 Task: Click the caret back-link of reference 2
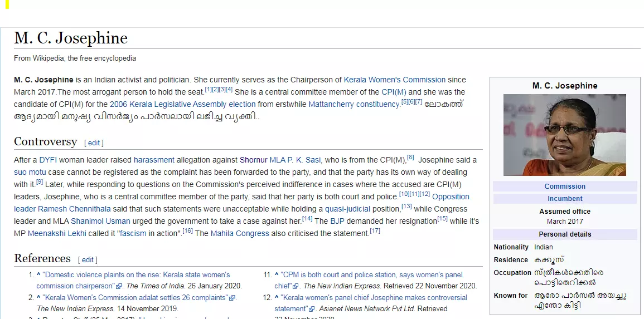[x=38, y=298]
